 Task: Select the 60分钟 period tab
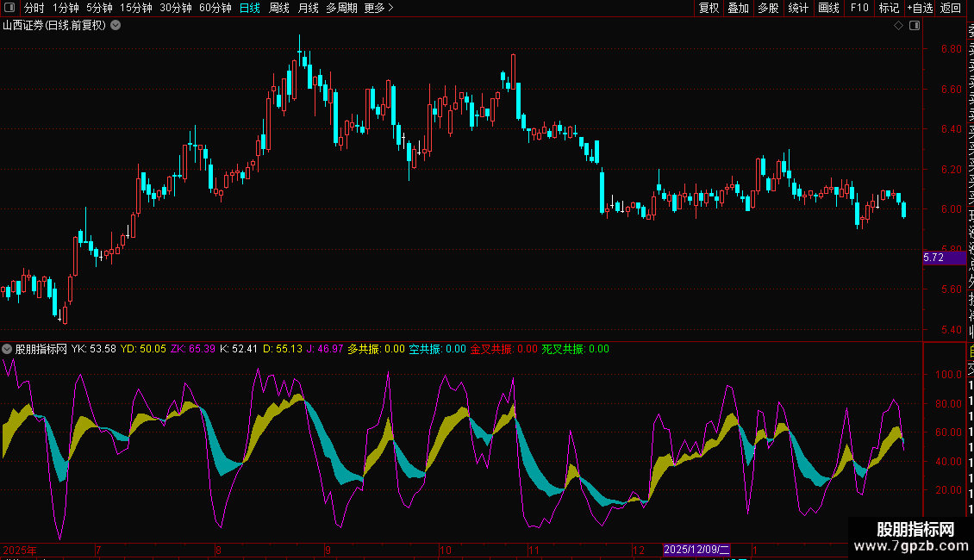click(215, 8)
